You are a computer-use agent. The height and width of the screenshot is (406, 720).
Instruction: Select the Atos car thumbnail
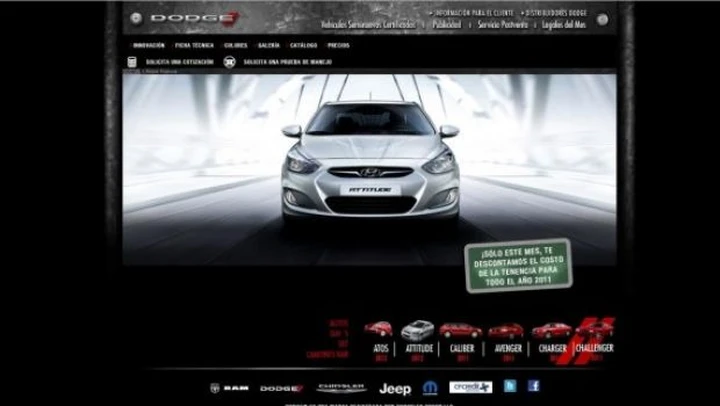pyautogui.click(x=378, y=328)
